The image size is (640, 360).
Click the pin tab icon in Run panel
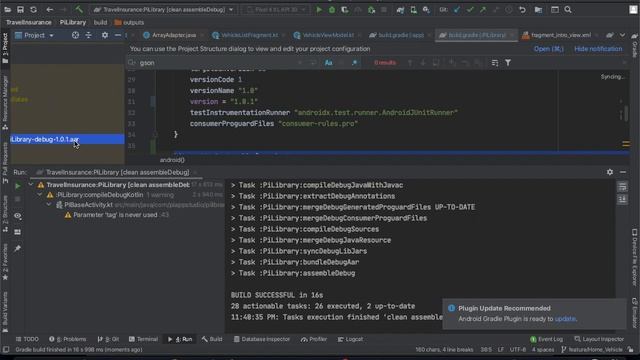(x=18, y=248)
